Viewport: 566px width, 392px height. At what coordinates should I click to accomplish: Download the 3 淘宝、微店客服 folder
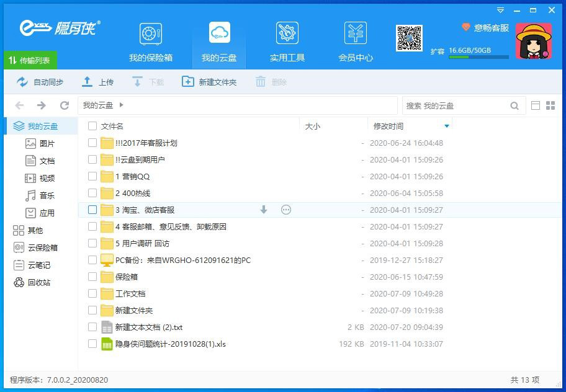(x=264, y=210)
